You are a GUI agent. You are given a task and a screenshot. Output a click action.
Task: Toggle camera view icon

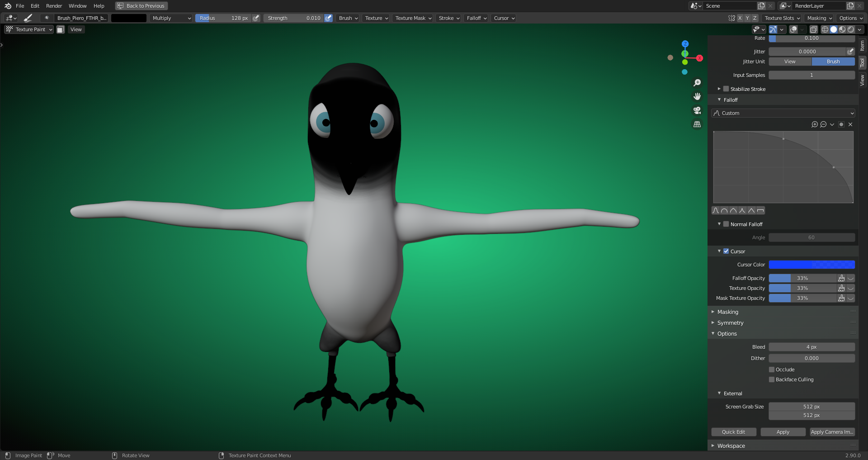coord(697,110)
